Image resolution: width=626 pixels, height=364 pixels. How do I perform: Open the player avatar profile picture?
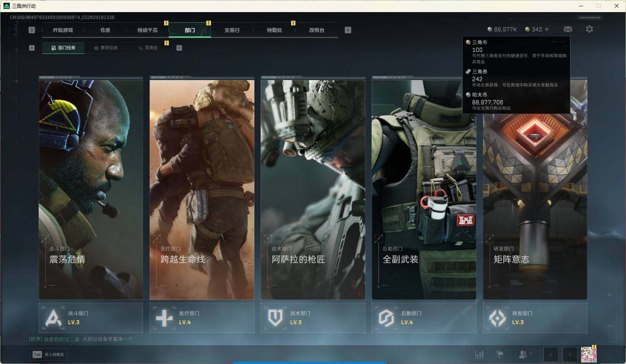(x=588, y=355)
